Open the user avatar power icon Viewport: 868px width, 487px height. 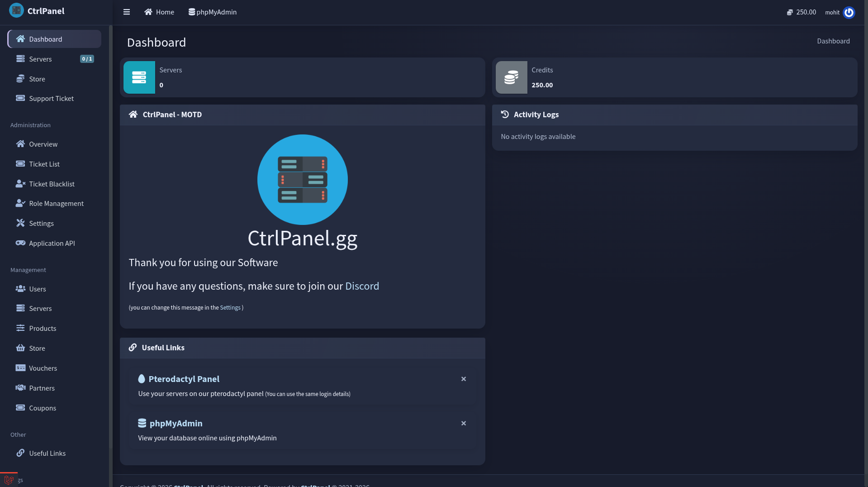pos(849,12)
